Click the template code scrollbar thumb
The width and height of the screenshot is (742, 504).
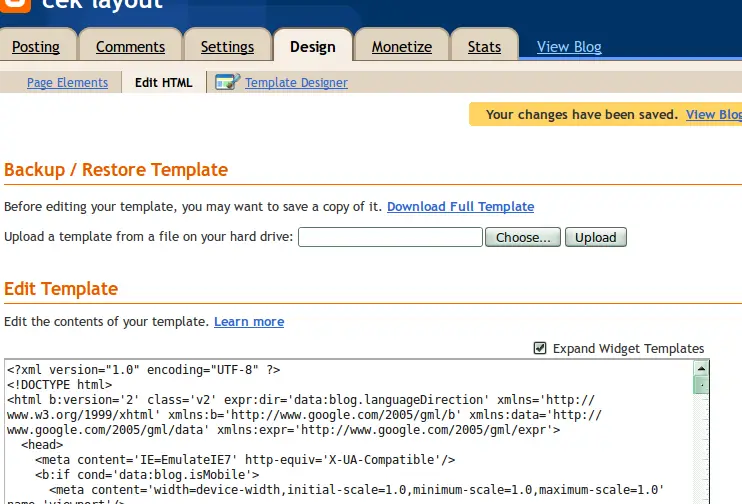[701, 385]
